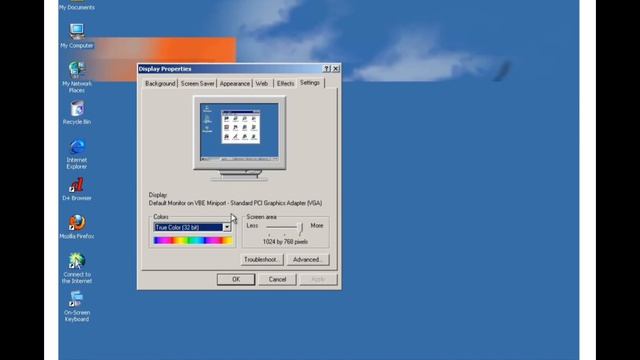Screen dimensions: 640x360
Task: Confirm with the OK button
Action: 236,280
